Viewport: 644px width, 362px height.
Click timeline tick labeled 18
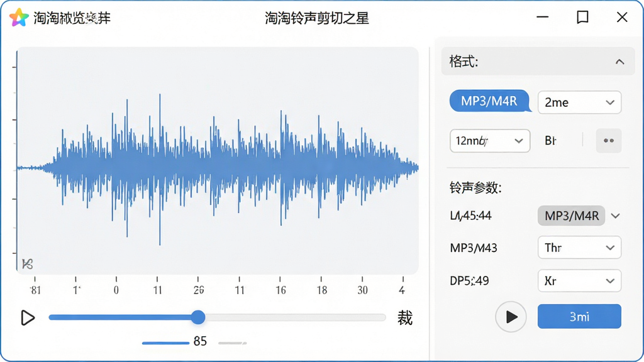coord(321,290)
